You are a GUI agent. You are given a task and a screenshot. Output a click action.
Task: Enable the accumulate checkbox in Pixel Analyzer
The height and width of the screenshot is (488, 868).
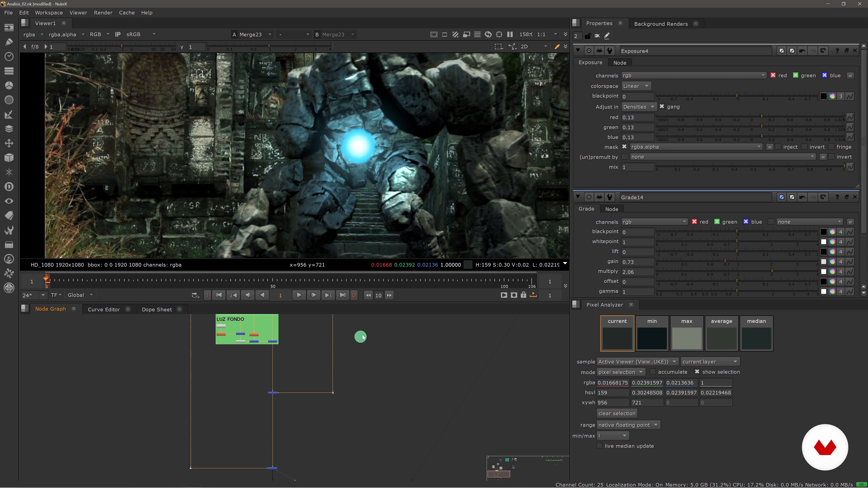[653, 372]
